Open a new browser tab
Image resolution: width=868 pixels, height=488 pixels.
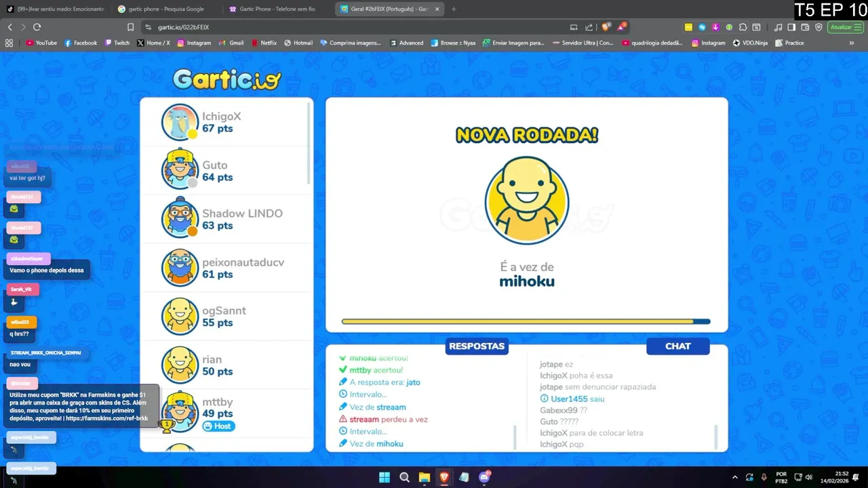click(x=454, y=9)
